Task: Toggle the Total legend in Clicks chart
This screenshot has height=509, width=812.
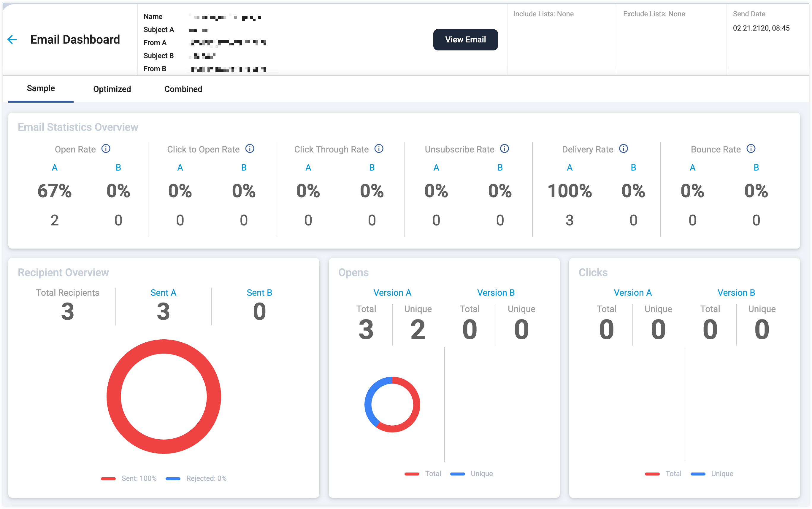Action: 663,473
